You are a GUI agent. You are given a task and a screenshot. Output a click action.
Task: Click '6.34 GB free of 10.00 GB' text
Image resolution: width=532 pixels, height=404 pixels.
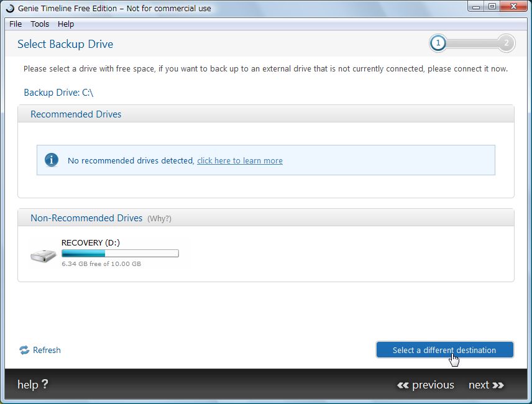(101, 264)
